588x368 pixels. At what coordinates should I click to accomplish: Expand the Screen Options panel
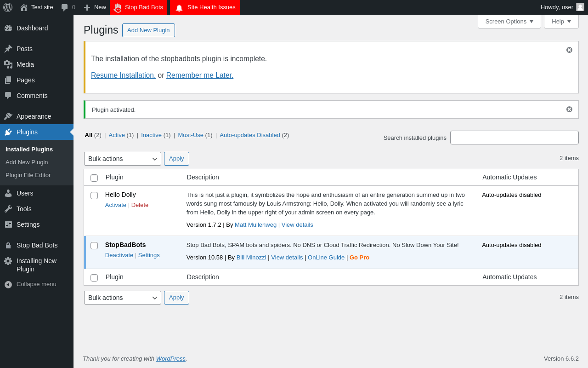point(509,21)
